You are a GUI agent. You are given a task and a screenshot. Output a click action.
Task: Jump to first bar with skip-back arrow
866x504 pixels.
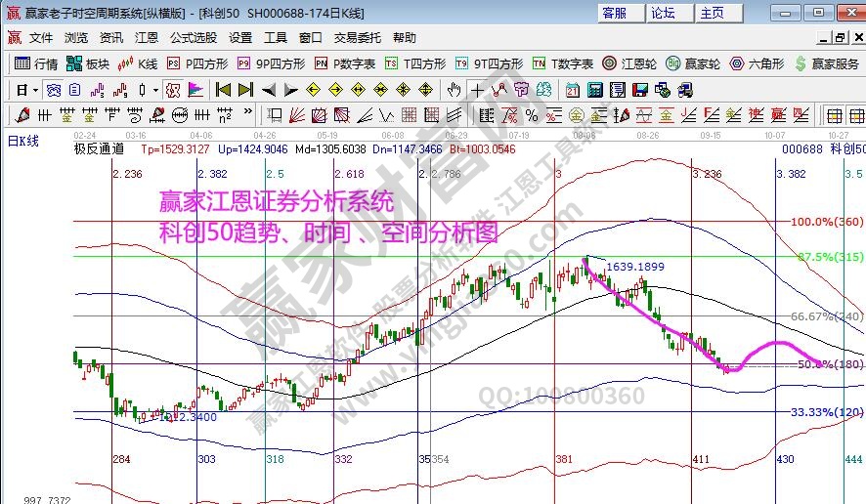[224, 89]
